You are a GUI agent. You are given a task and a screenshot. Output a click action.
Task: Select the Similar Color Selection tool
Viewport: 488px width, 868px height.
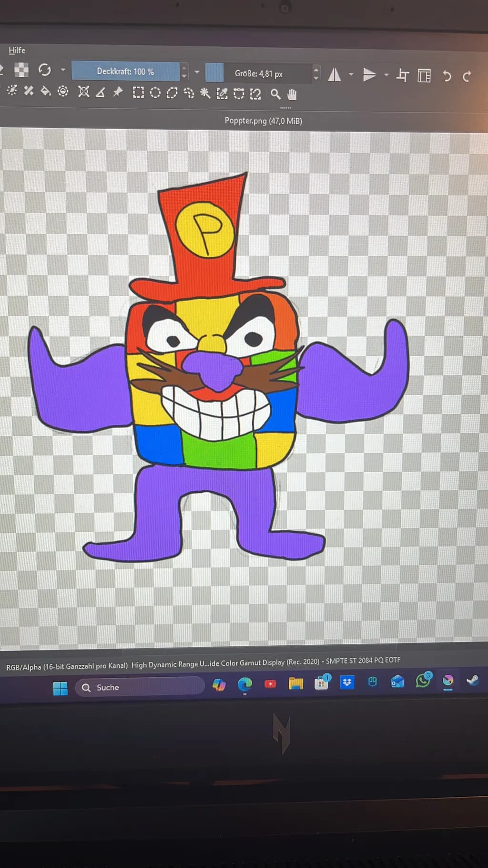(222, 93)
